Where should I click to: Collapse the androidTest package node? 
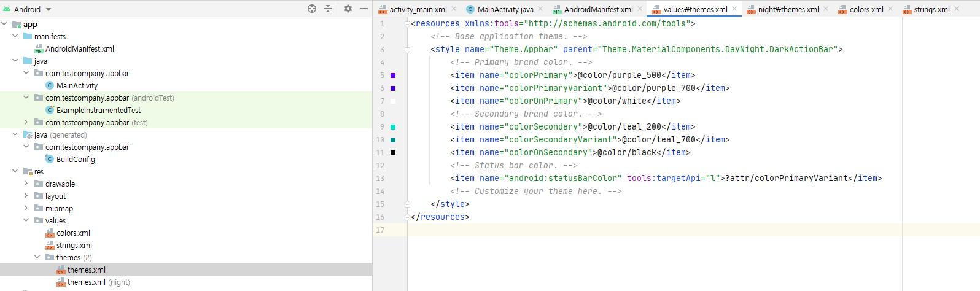[x=26, y=98]
